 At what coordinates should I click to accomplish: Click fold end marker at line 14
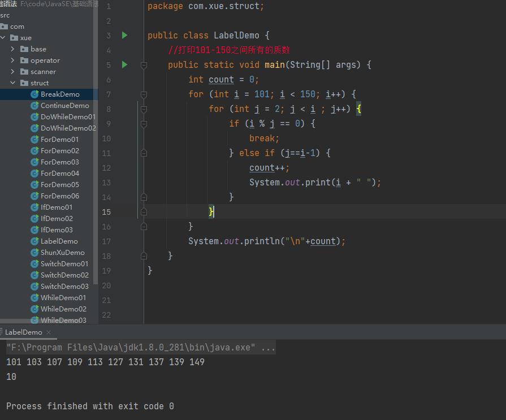144,197
